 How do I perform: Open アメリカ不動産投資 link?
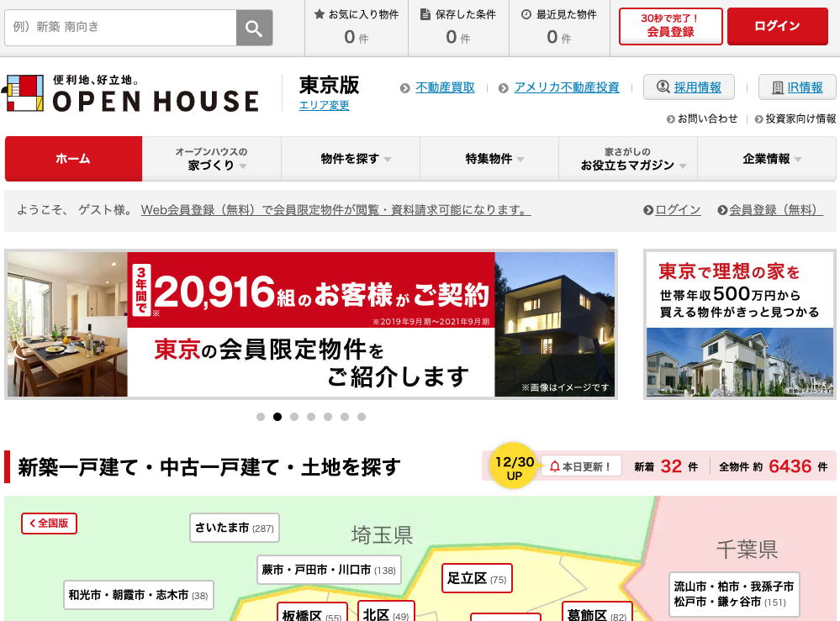pos(567,87)
